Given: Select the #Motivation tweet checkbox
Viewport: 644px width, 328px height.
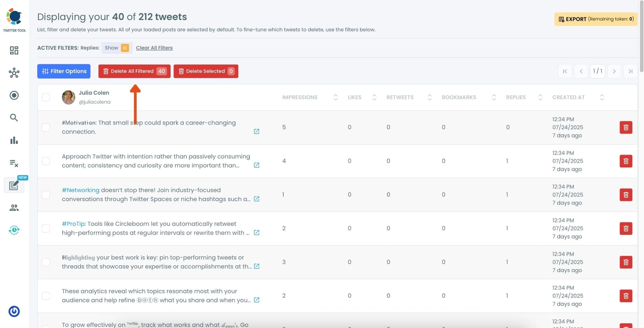Looking at the screenshot, I should 46,127.
